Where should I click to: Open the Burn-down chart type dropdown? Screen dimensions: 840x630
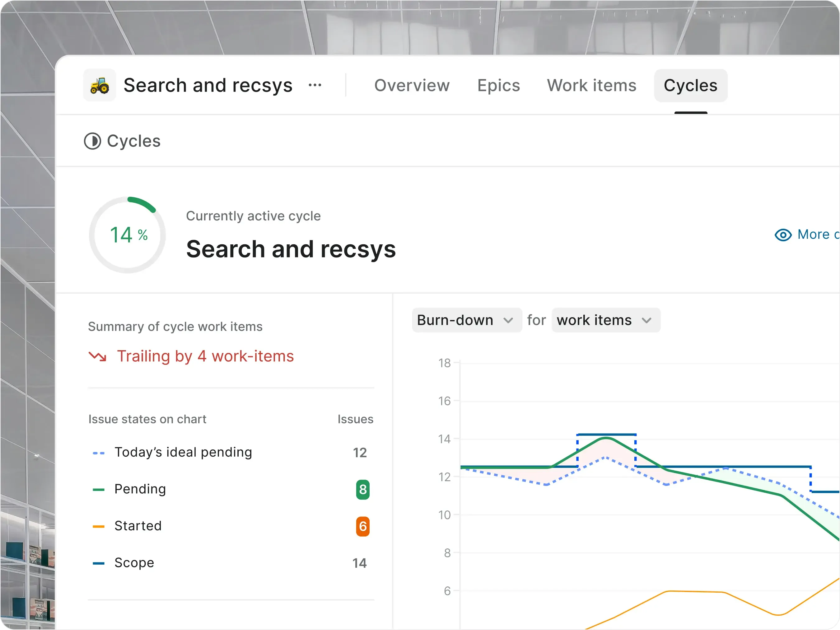coord(467,320)
